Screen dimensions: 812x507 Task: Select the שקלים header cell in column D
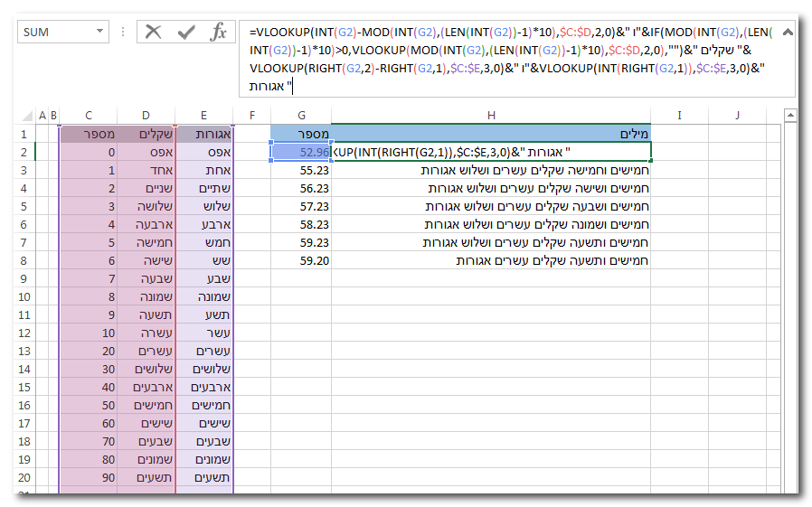(146, 134)
